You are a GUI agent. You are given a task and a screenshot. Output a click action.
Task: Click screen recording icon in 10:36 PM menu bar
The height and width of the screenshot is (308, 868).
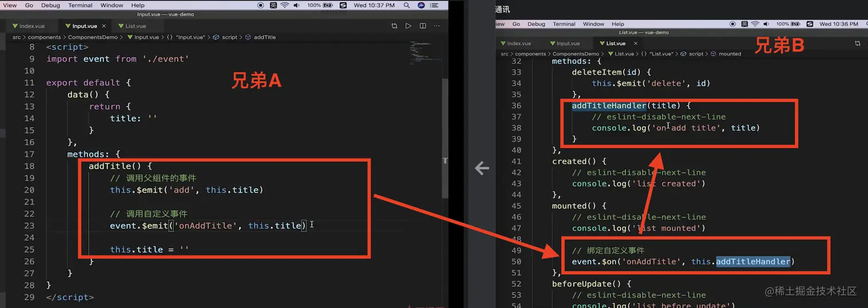tap(733, 24)
